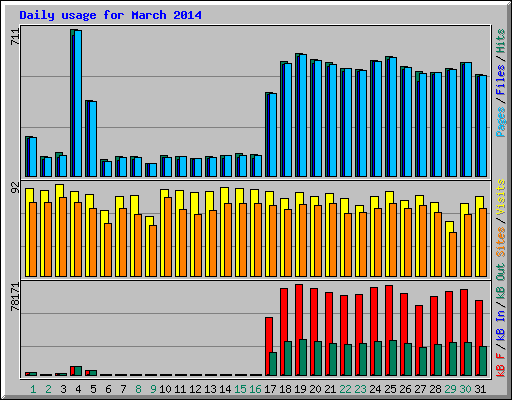Click the "Daily usage for March 2014" title

tap(110, 15)
